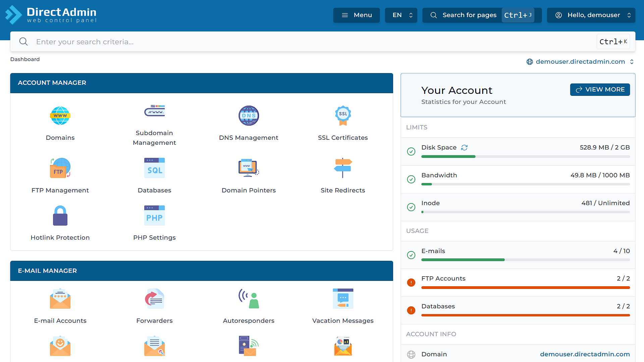This screenshot has width=644, height=362.
Task: Open the Domains icon
Action: (x=60, y=116)
